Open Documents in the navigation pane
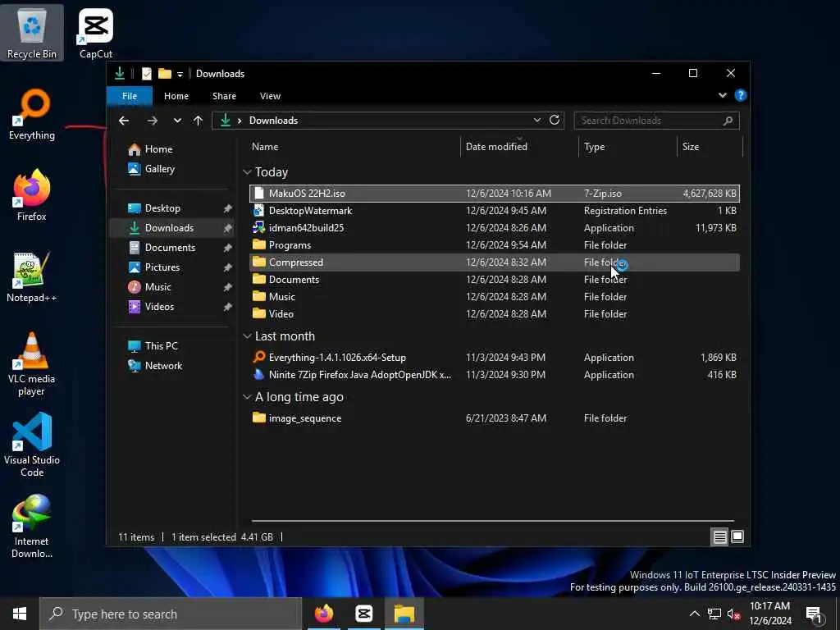Screen dimensions: 840x630 point(172,248)
